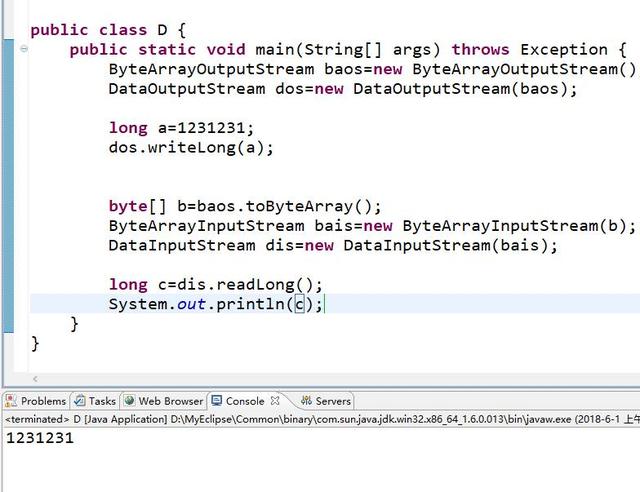Click the Web Browser globe icon
This screenshot has width=640, height=492.
129,401
